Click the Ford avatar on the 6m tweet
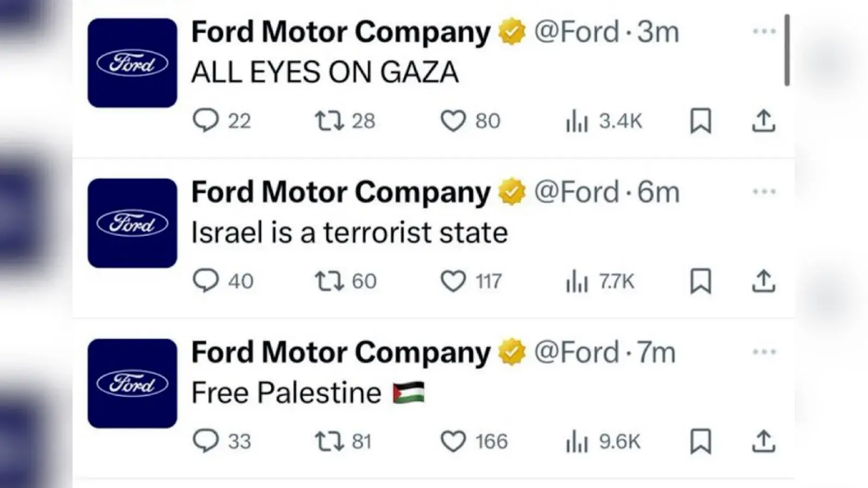 pyautogui.click(x=132, y=223)
